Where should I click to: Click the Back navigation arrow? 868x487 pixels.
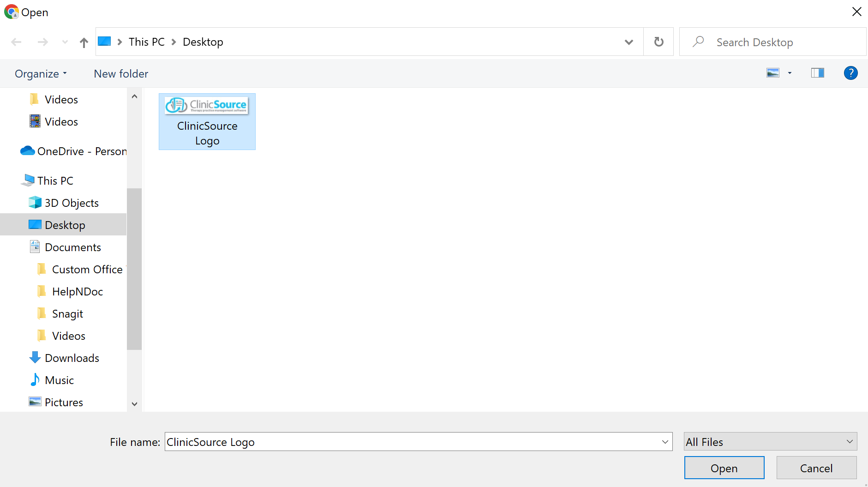(x=17, y=42)
